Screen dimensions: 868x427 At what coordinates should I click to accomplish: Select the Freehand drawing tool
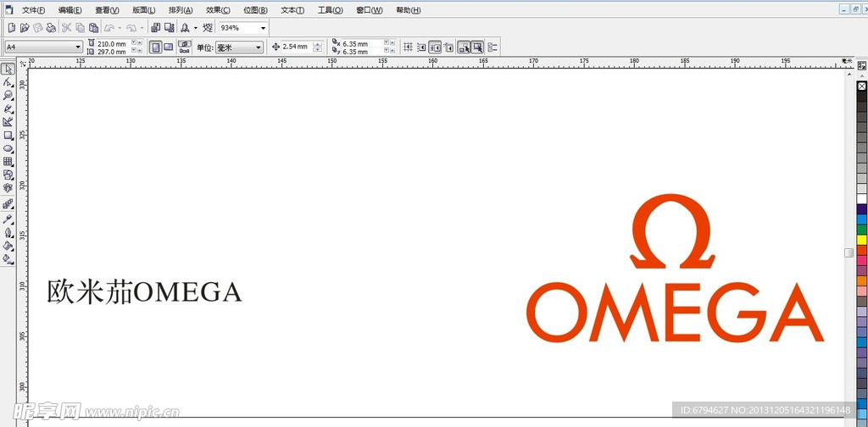[8, 109]
